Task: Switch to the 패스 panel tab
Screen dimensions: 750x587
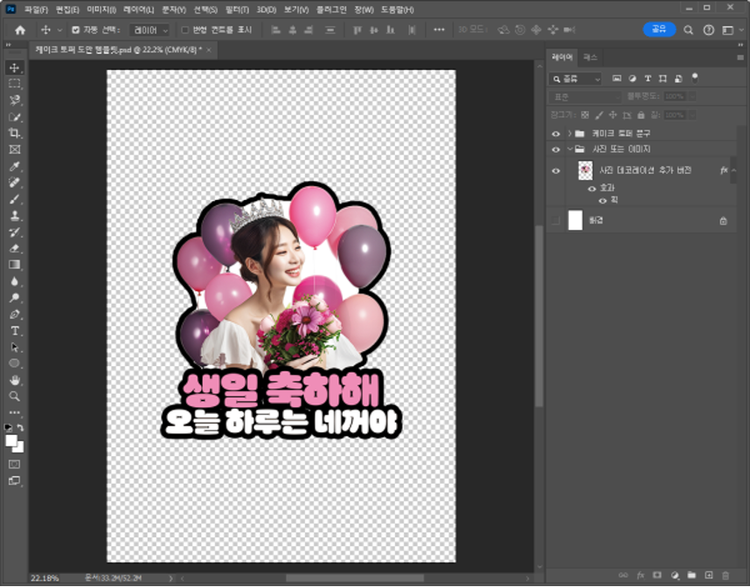Action: click(591, 58)
